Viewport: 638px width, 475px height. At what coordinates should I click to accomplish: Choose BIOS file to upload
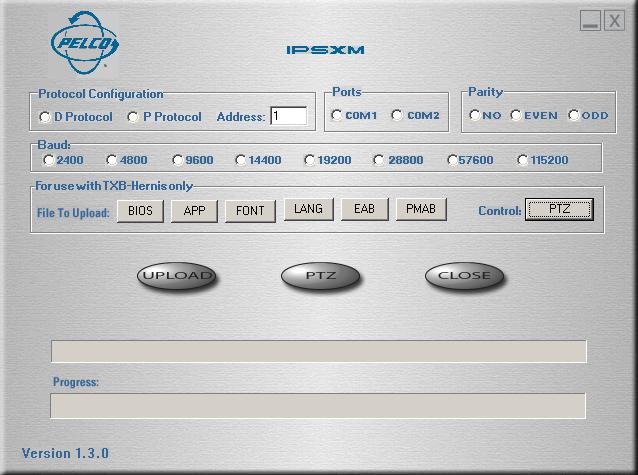click(x=140, y=211)
